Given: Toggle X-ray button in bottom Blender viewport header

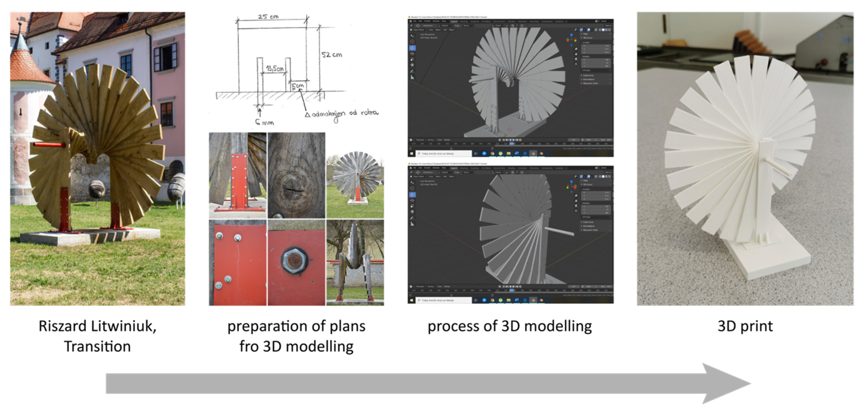Looking at the screenshot, I should tap(596, 177).
